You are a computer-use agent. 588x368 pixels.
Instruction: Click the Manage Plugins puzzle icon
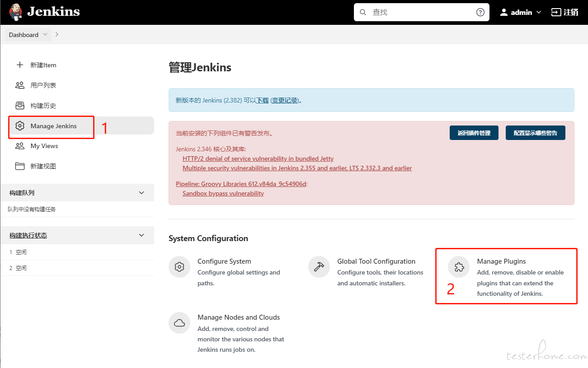(459, 267)
